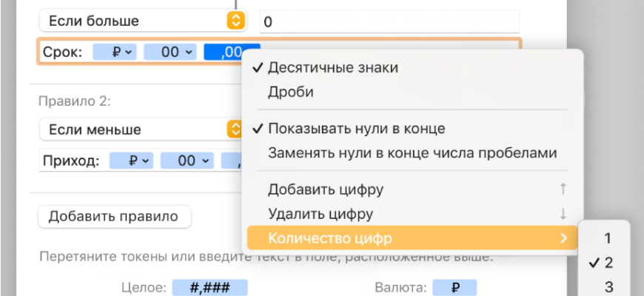Viewport: 644px width, 296px height.
Task: Select 'Десятичные знаки' menu option
Action: 333,67
